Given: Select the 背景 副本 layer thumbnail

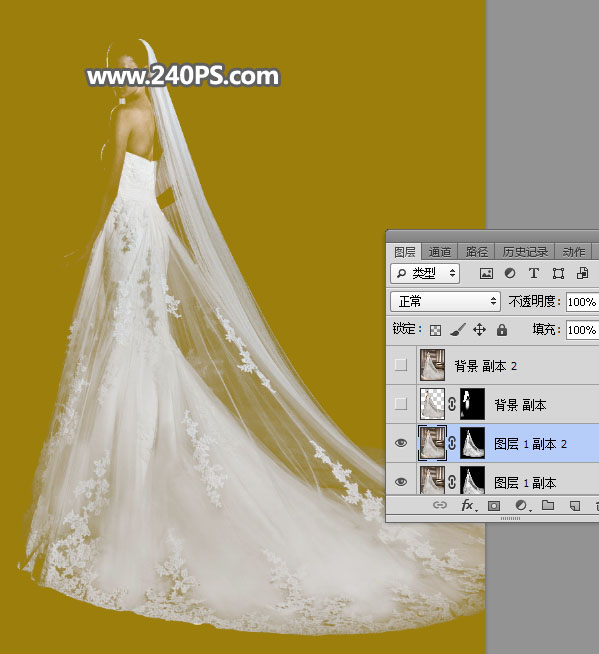Looking at the screenshot, I should (x=432, y=404).
